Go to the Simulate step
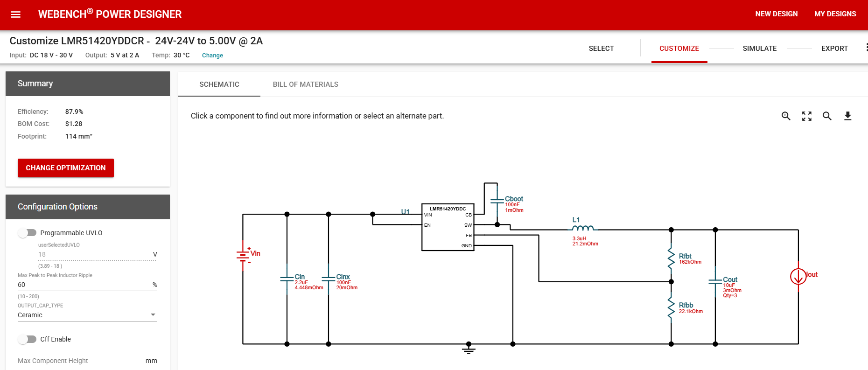This screenshot has height=370, width=868. pyautogui.click(x=760, y=49)
